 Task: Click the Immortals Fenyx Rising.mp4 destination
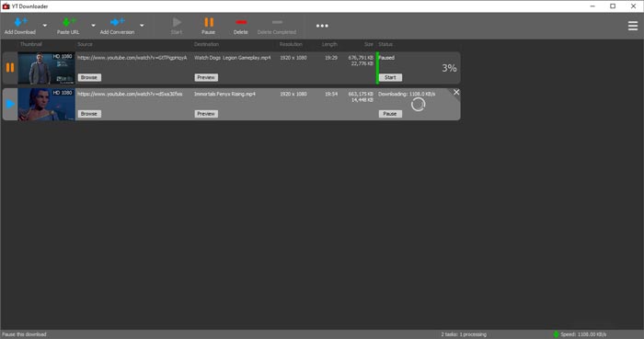click(x=224, y=94)
